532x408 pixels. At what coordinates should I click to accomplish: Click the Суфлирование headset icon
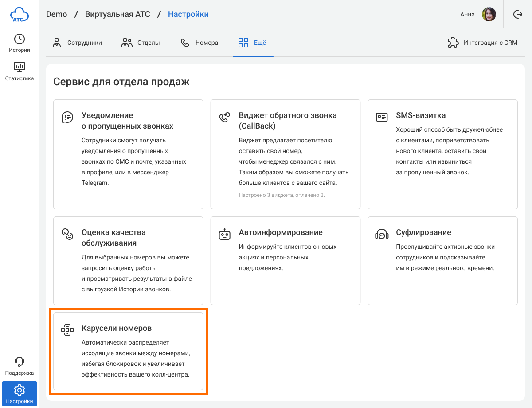coord(382,234)
